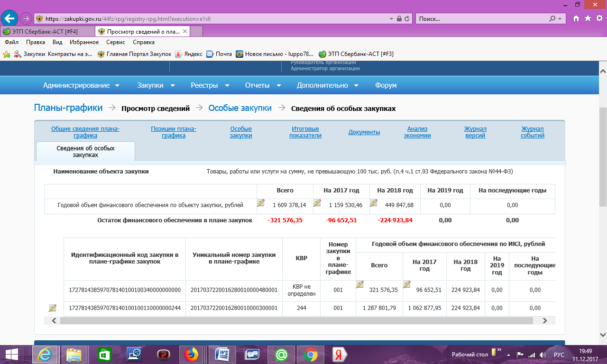Expand the Отчеты dropdown menu
Image resolution: width=607 pixels, height=364 pixels.
[x=263, y=85]
